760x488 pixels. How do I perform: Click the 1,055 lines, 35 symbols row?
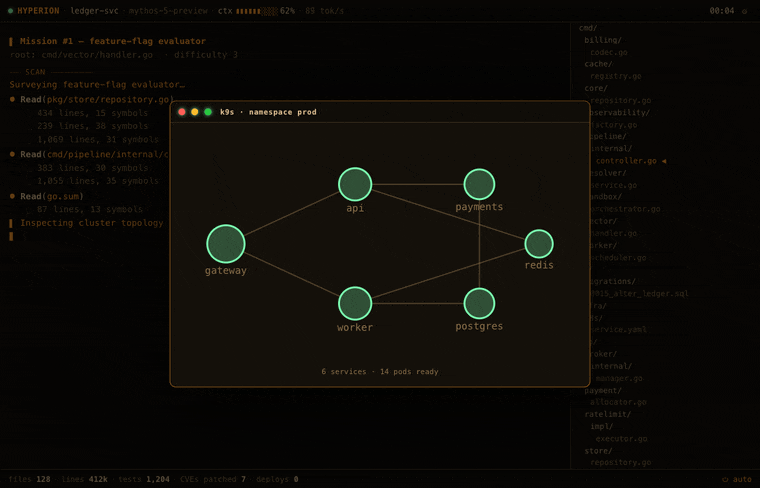point(97,181)
